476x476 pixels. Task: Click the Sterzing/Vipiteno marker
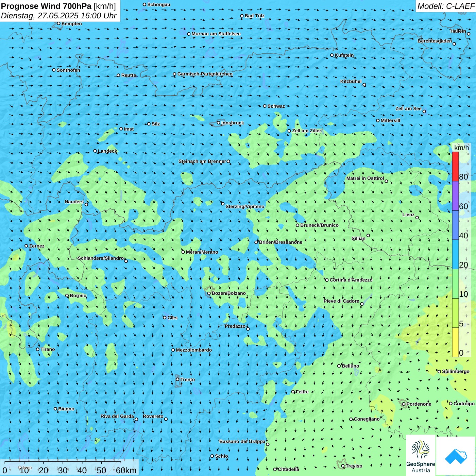223,204
